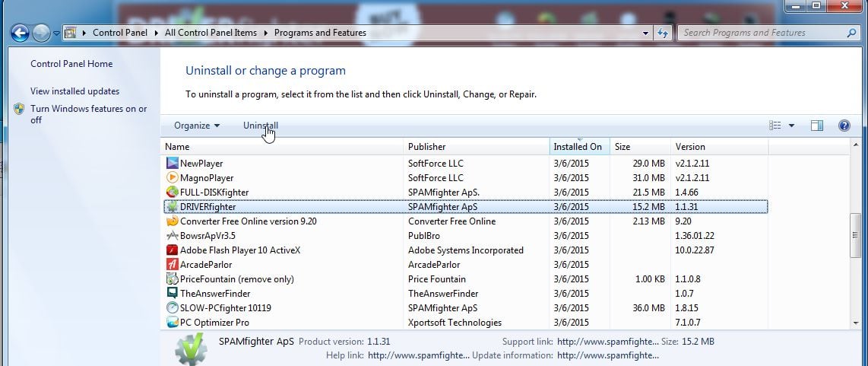This screenshot has height=366, width=868.
Task: Click the 7.1.0.7 version cell
Action: [688, 322]
